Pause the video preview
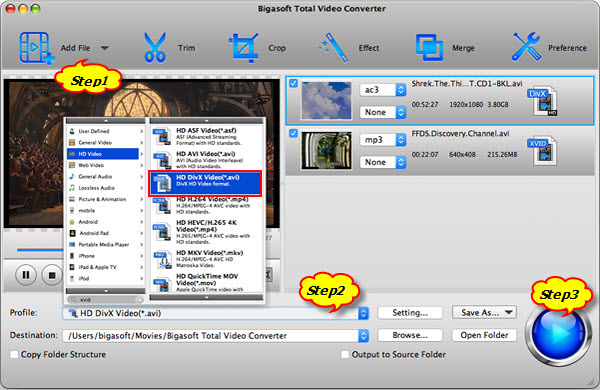 click(26, 275)
